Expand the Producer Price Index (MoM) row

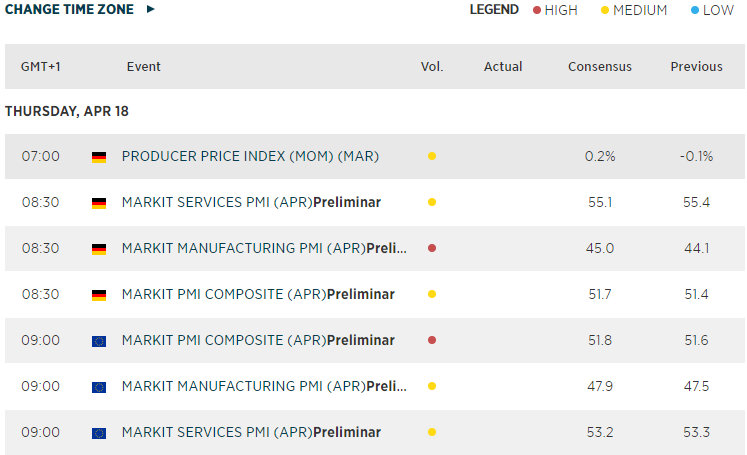pos(250,157)
